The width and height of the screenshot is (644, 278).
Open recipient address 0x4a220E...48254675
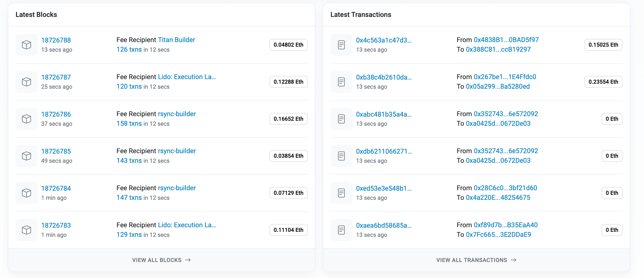[498, 197]
